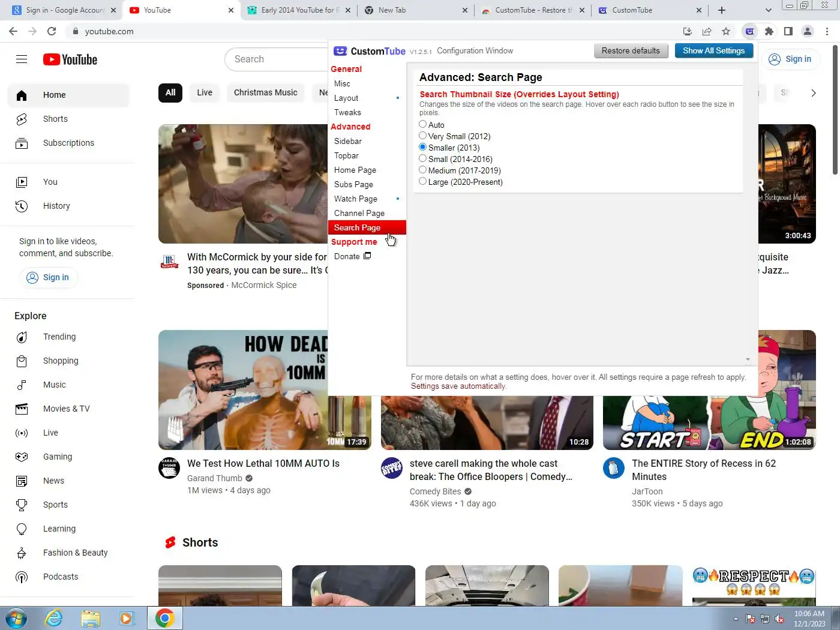The height and width of the screenshot is (630, 840).
Task: Select Smaller (2013) thumbnail size
Action: point(422,147)
